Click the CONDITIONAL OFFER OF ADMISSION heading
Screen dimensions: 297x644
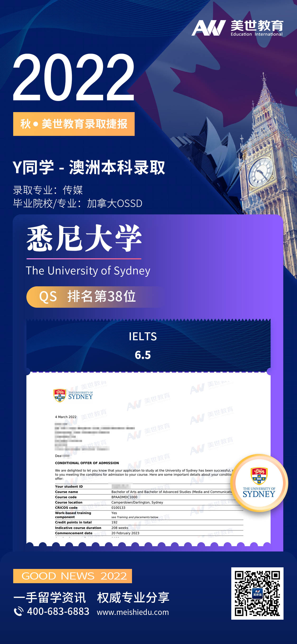point(87,463)
